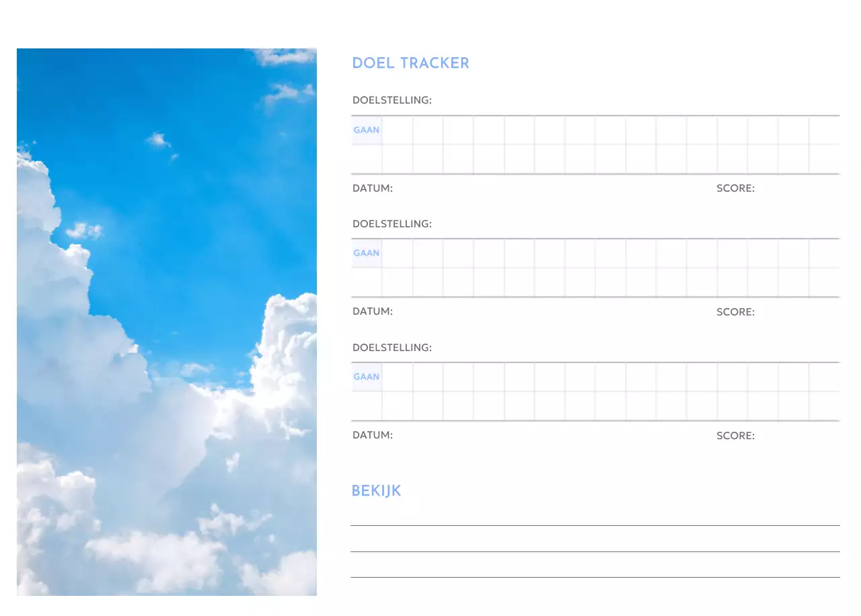This screenshot has width=861, height=616.
Task: Click the third DOELSTELLING label
Action: [x=392, y=347]
